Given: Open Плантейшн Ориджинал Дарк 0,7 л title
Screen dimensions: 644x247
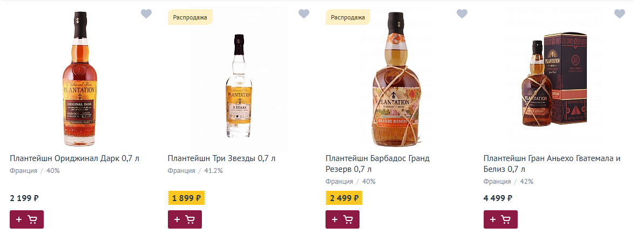Looking at the screenshot, I should tap(74, 158).
